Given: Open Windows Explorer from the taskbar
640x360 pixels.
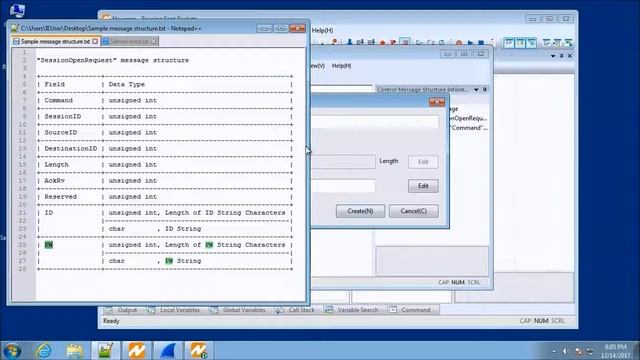Looking at the screenshot, I should pyautogui.click(x=74, y=351).
